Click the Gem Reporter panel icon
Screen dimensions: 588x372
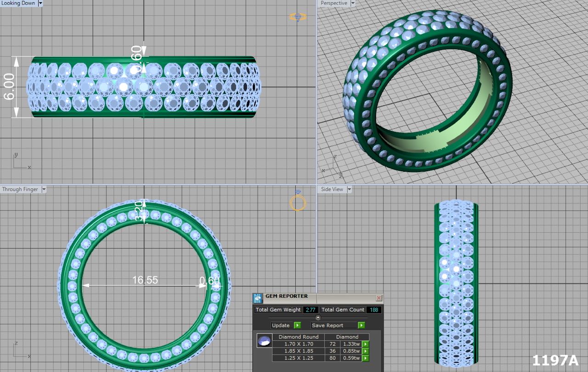[258, 299]
